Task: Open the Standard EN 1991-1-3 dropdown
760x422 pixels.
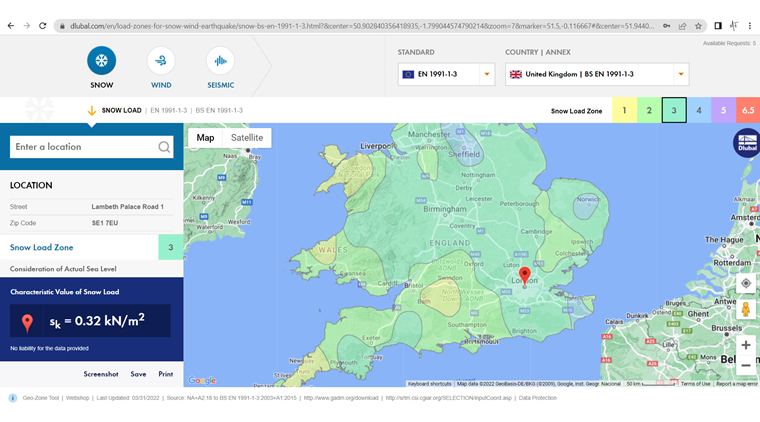Action: click(446, 74)
